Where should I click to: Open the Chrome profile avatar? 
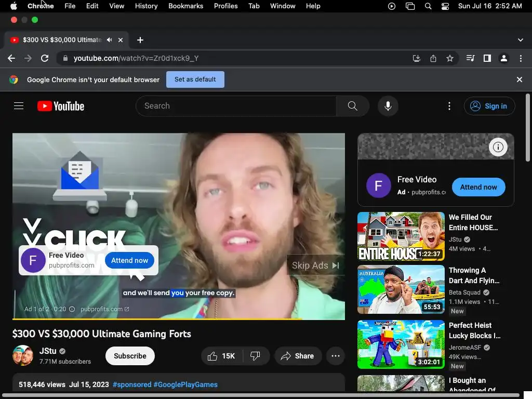(504, 58)
